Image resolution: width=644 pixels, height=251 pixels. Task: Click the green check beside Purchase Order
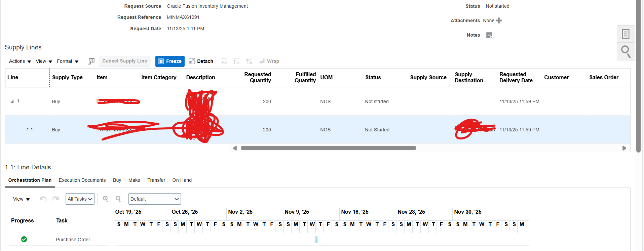coord(24,239)
